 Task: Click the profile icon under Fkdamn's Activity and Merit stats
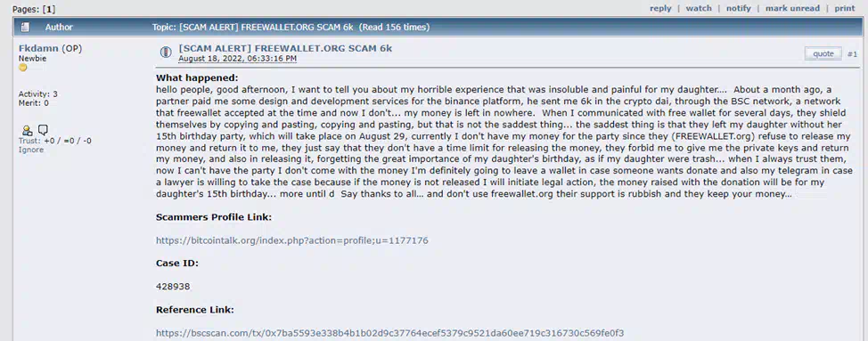point(27,130)
